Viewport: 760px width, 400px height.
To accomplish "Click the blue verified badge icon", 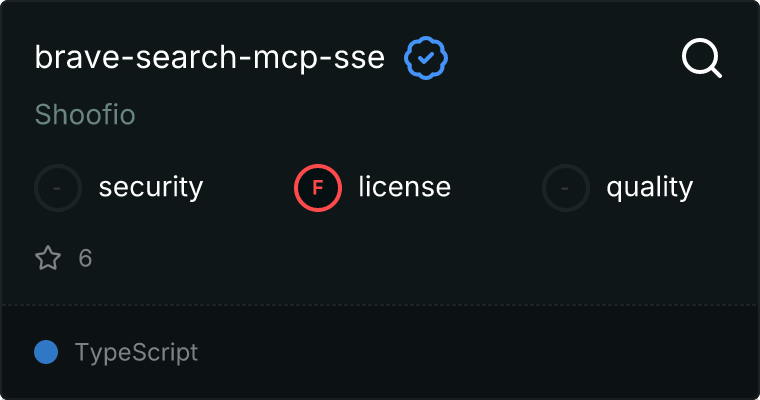I will pyautogui.click(x=426, y=58).
